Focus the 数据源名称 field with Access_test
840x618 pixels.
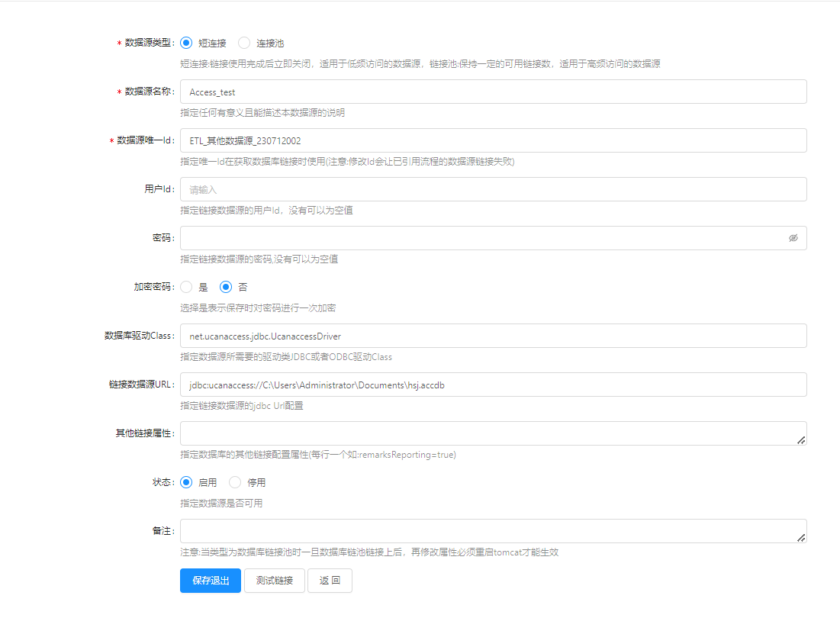coord(493,92)
